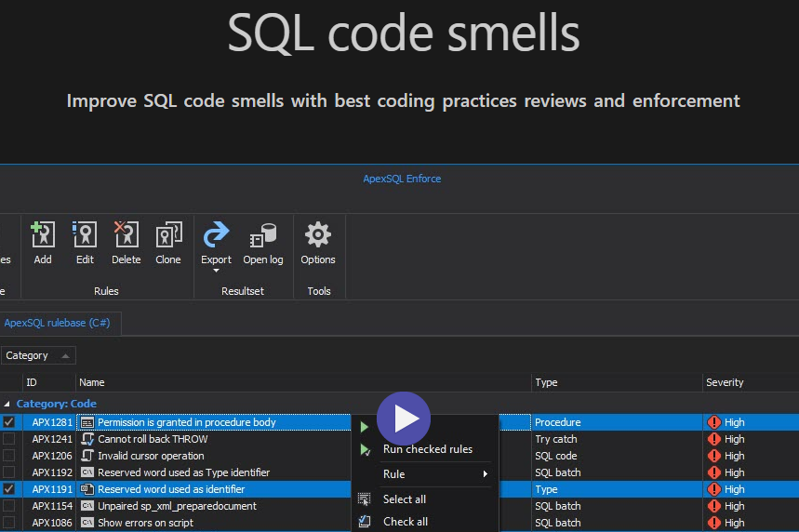Collapse the Category: Code group
Screen dimensions: 799x532
[x=7, y=404]
